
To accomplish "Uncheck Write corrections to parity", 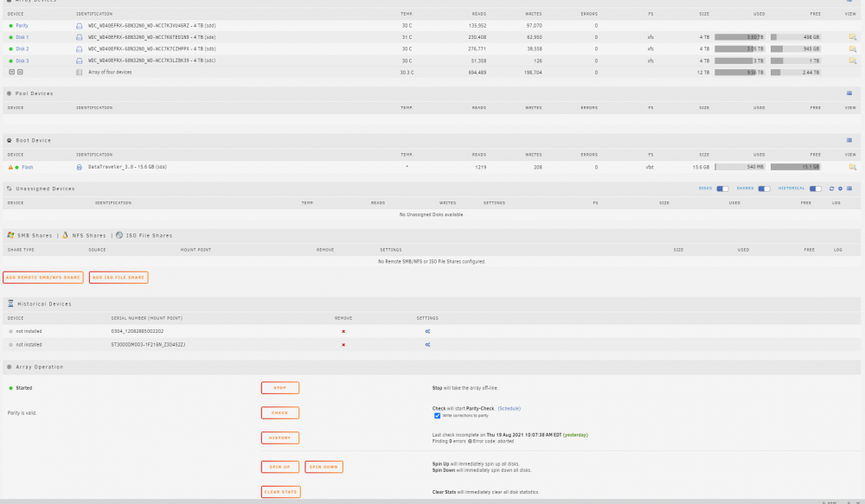I will point(437,416).
